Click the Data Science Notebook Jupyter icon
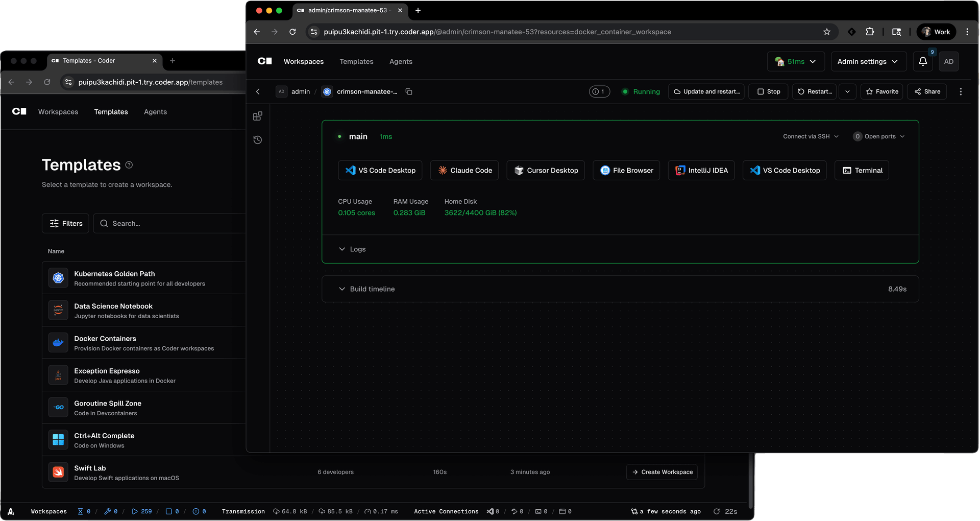Image resolution: width=980 pixels, height=521 pixels. pos(58,310)
